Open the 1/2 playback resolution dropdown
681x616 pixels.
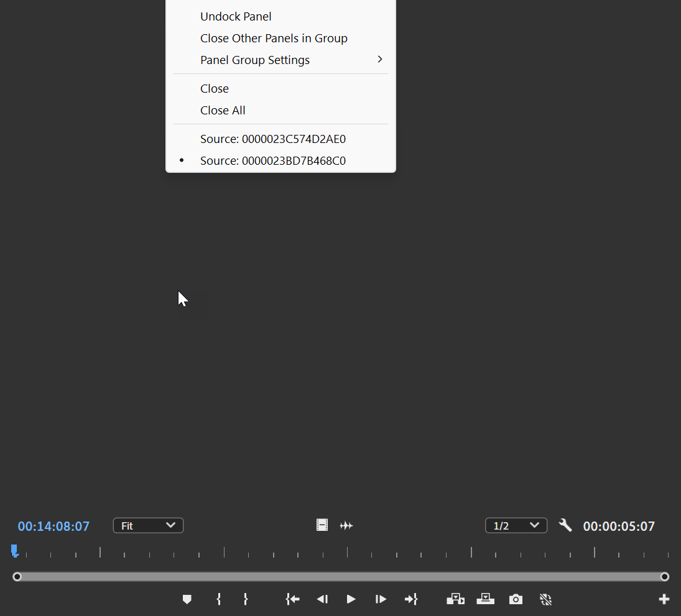(x=517, y=525)
